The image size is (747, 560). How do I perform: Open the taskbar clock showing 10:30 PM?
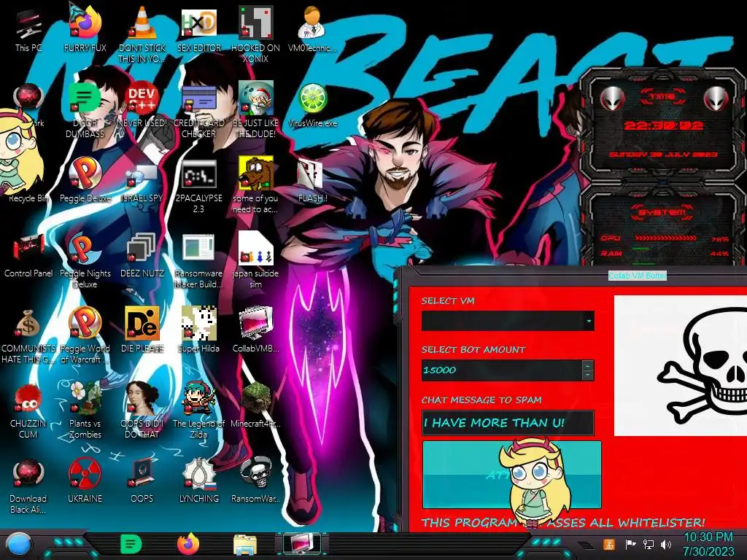click(x=708, y=544)
